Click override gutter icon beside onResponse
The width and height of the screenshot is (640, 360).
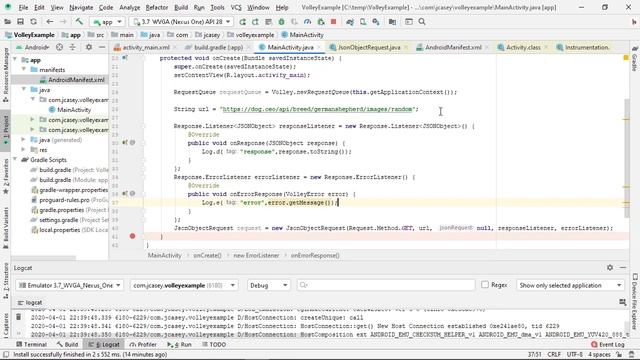pyautogui.click(x=124, y=142)
